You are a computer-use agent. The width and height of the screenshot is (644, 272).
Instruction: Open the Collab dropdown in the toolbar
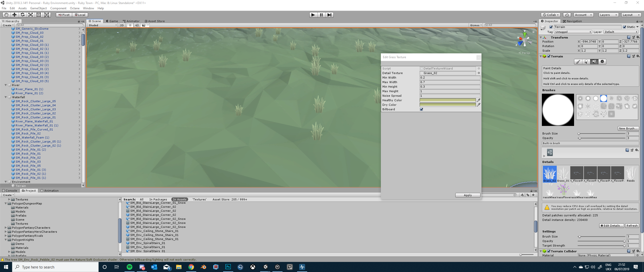tap(550, 15)
